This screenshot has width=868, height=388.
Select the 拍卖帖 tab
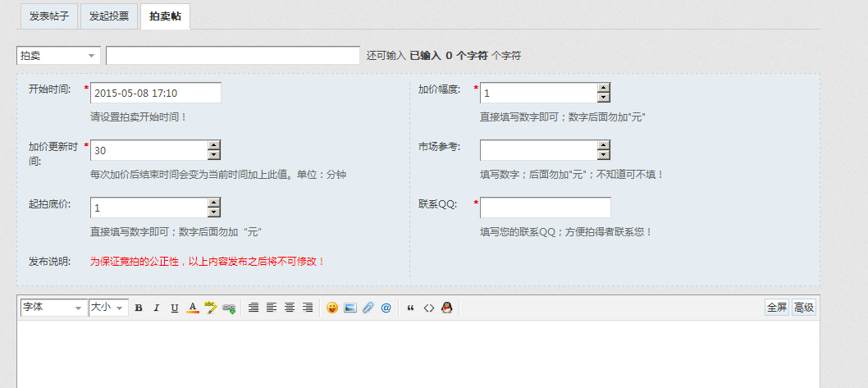click(x=165, y=16)
